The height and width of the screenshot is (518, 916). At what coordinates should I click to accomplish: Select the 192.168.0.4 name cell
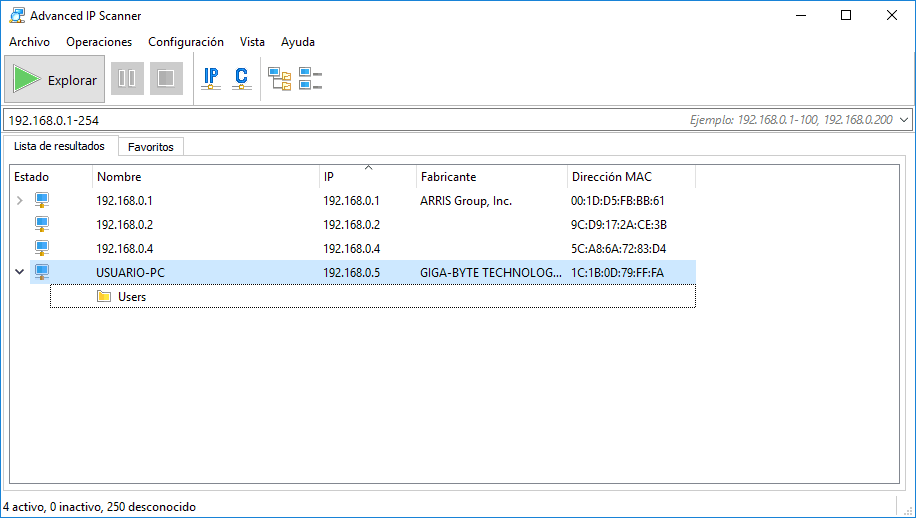coord(124,249)
